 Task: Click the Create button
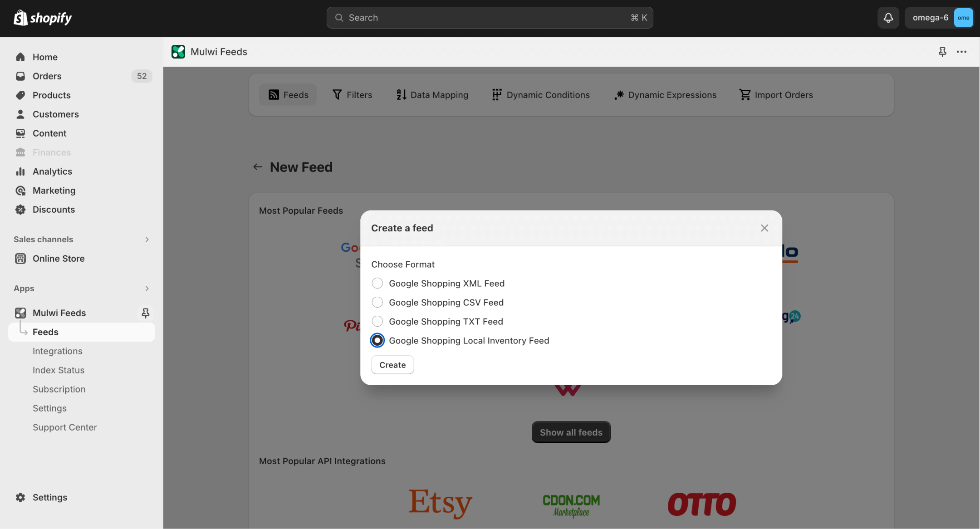click(392, 365)
